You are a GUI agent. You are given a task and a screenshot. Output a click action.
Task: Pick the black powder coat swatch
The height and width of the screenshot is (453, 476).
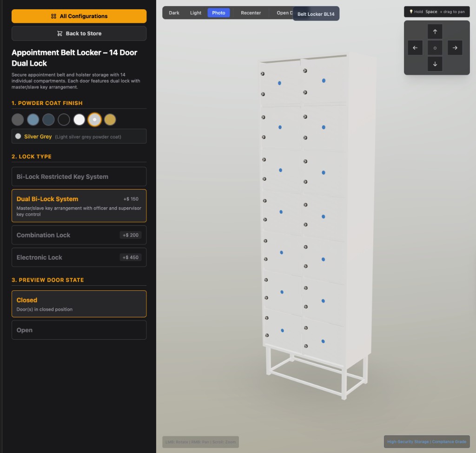pyautogui.click(x=64, y=120)
